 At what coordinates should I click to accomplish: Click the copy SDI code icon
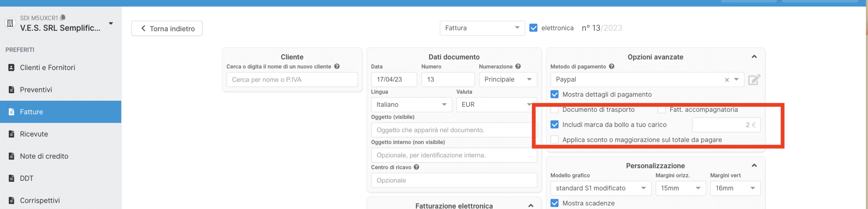tap(63, 18)
